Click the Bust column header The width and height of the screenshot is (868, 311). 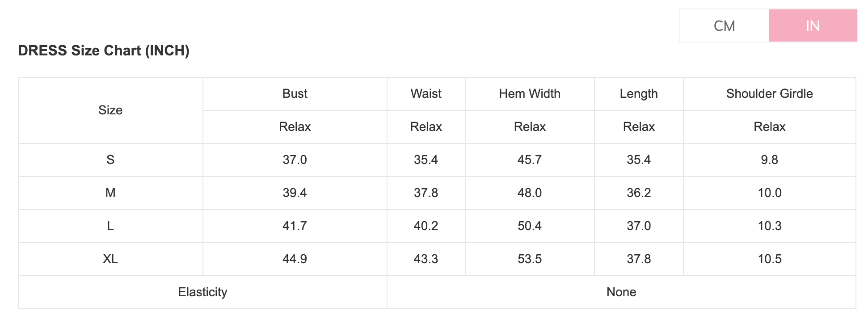tap(295, 94)
